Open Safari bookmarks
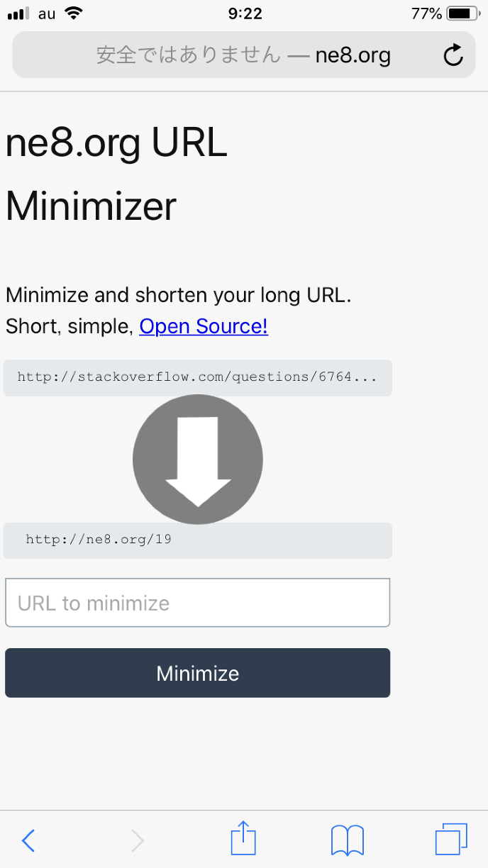 348,840
